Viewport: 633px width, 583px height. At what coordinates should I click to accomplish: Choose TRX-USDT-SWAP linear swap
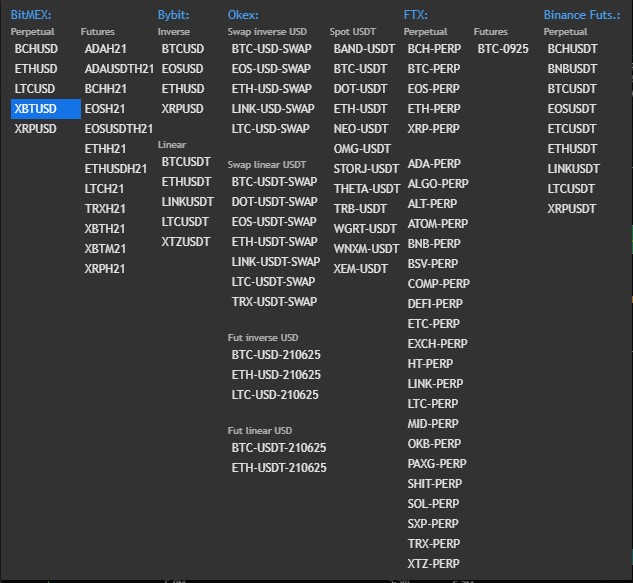(x=274, y=302)
